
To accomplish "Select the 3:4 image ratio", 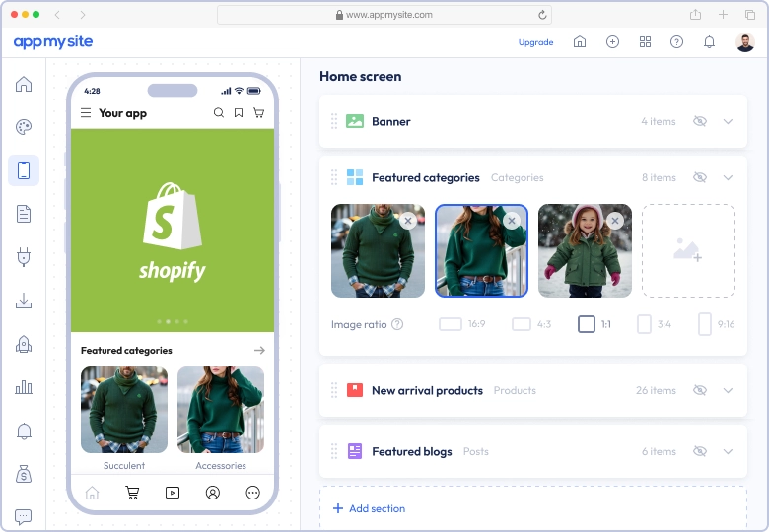I will tap(654, 324).
